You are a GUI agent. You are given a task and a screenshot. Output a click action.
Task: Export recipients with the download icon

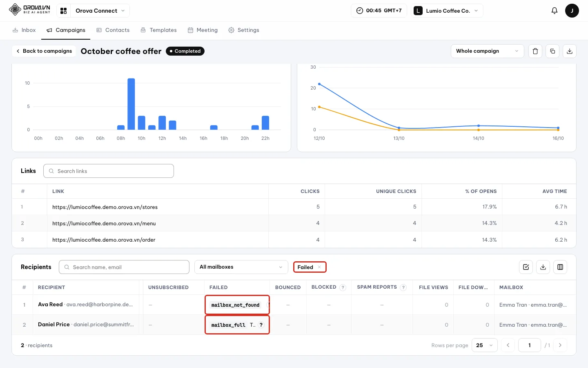543,267
